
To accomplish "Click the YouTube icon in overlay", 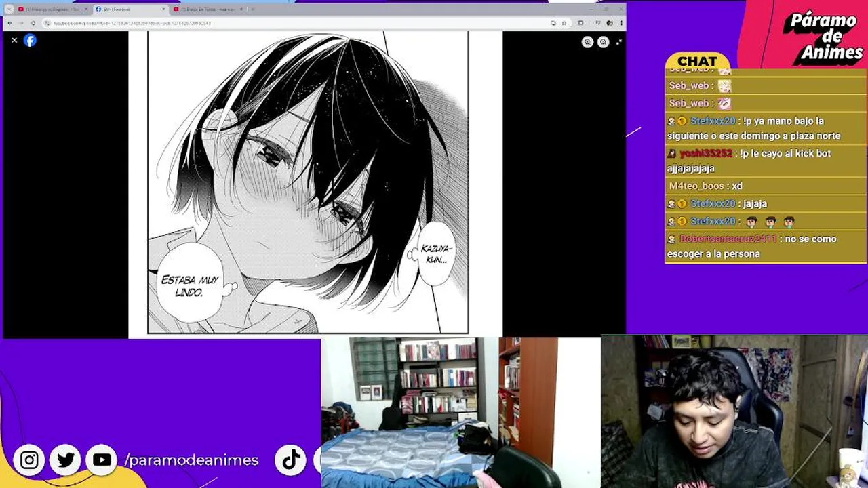I will 102,460.
